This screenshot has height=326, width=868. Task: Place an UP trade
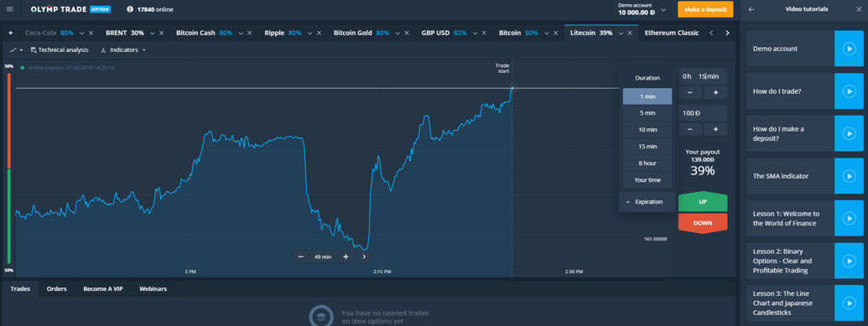click(703, 202)
